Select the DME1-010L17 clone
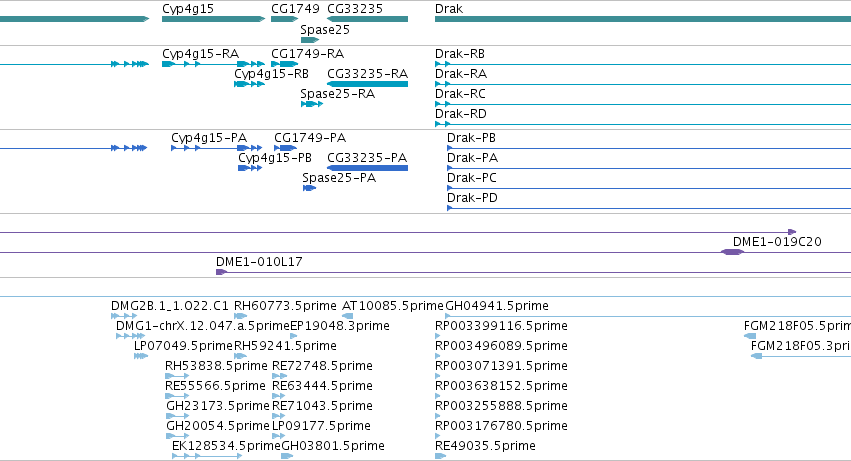 tap(534, 272)
